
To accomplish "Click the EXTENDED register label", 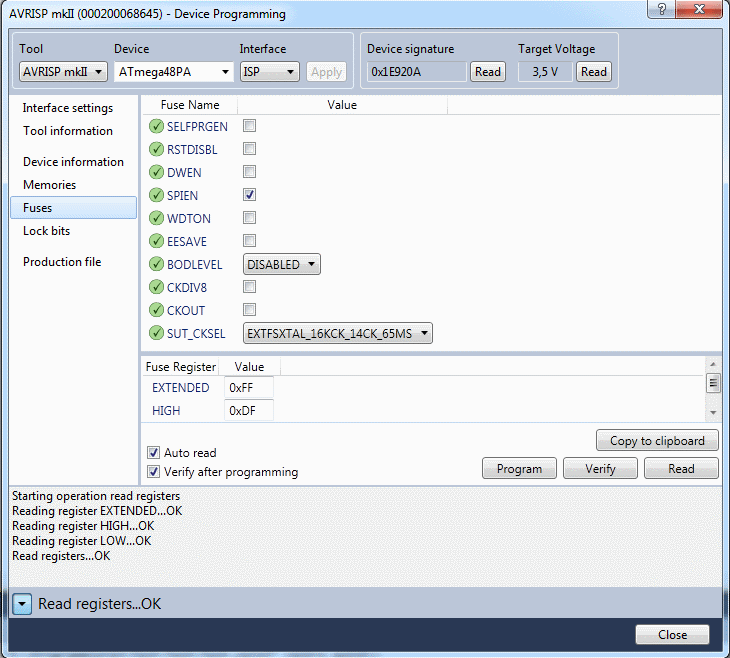I will point(181,387).
